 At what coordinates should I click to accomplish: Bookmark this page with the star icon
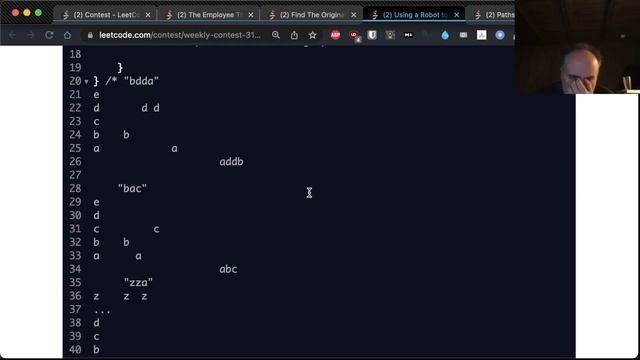coord(313,35)
